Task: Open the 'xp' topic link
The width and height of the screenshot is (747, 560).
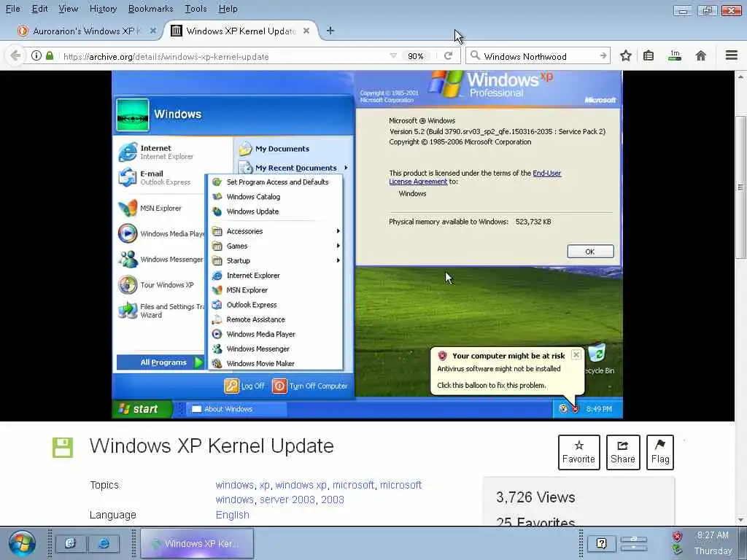Action: tap(264, 485)
